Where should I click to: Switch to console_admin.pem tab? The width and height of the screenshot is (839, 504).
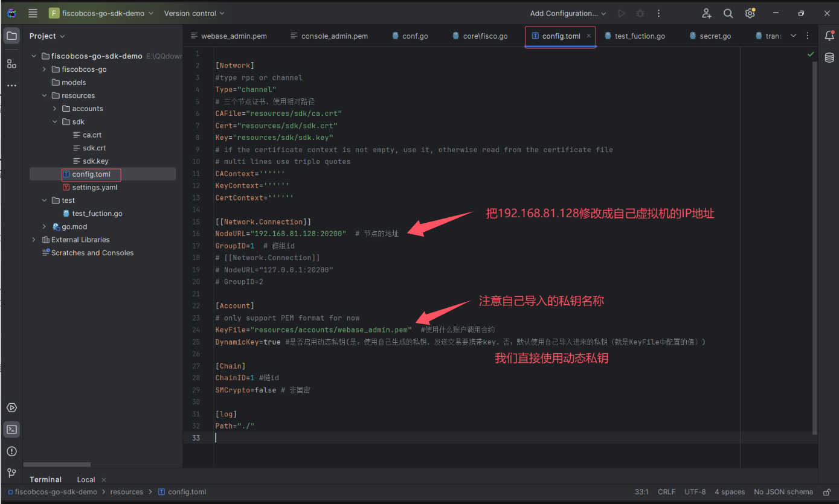[x=329, y=36]
